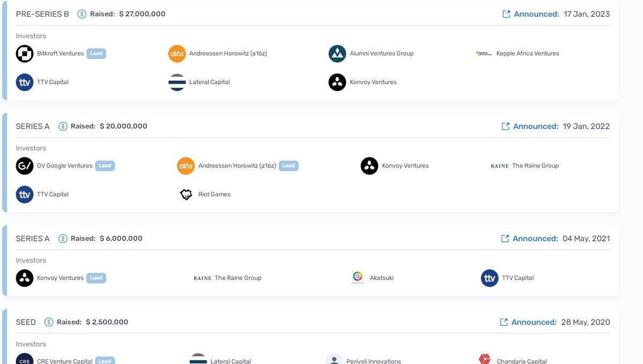643x364 pixels.
Task: Open Announced link for Pre-Series B round
Action: [x=536, y=14]
